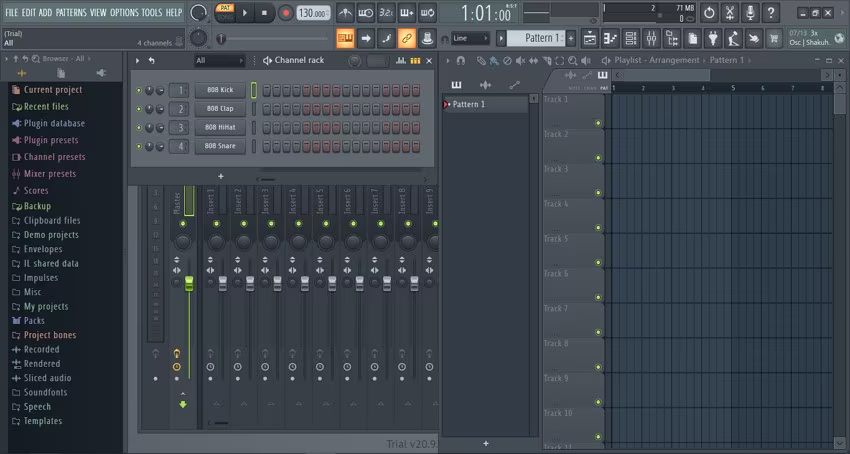Select the 808 Snare channel button

[220, 146]
